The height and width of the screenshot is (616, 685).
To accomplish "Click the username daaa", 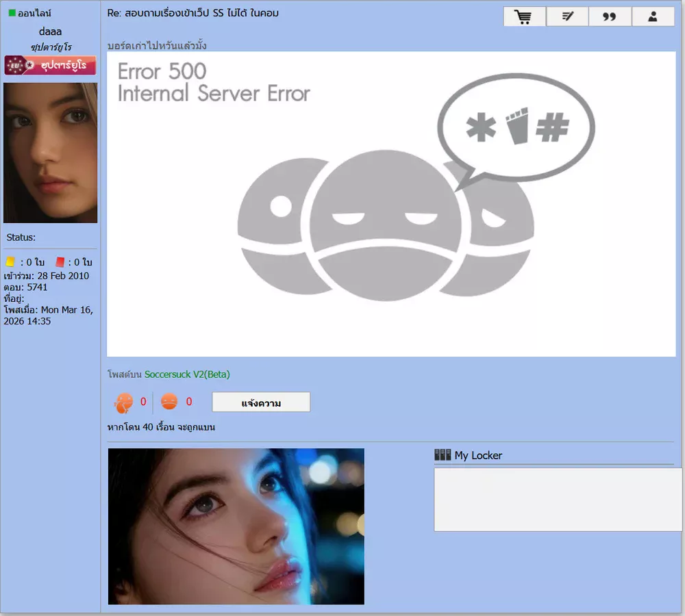I will tap(50, 31).
